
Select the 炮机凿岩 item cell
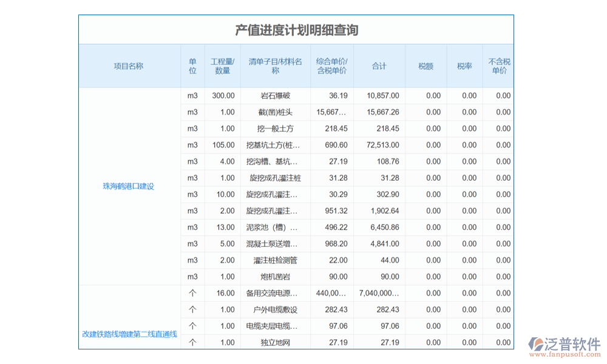pos(275,277)
